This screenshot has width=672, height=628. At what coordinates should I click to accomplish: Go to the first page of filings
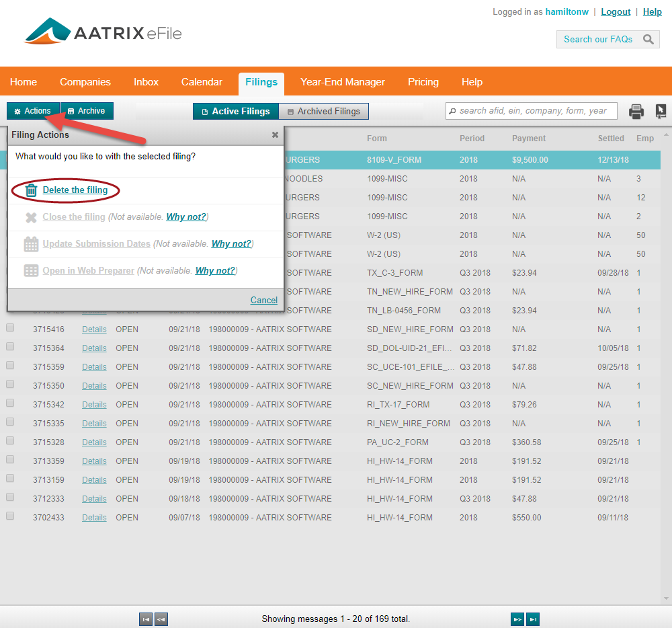coord(146,619)
